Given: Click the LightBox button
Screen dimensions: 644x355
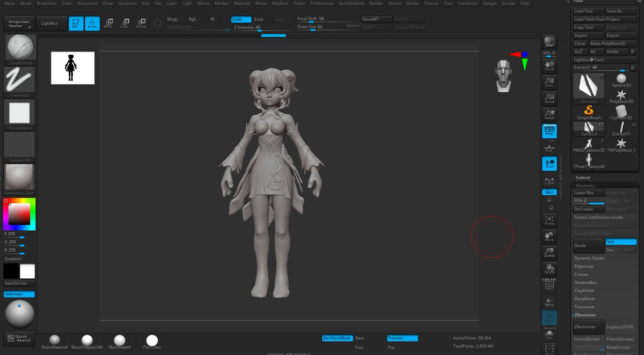Looking at the screenshot, I should [x=52, y=23].
